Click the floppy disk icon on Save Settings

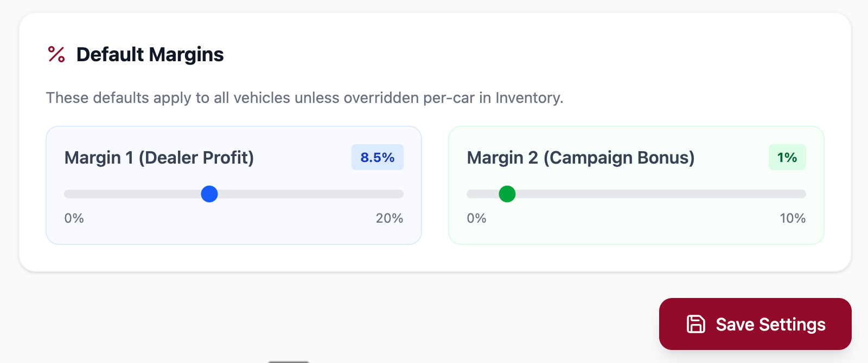tap(695, 324)
